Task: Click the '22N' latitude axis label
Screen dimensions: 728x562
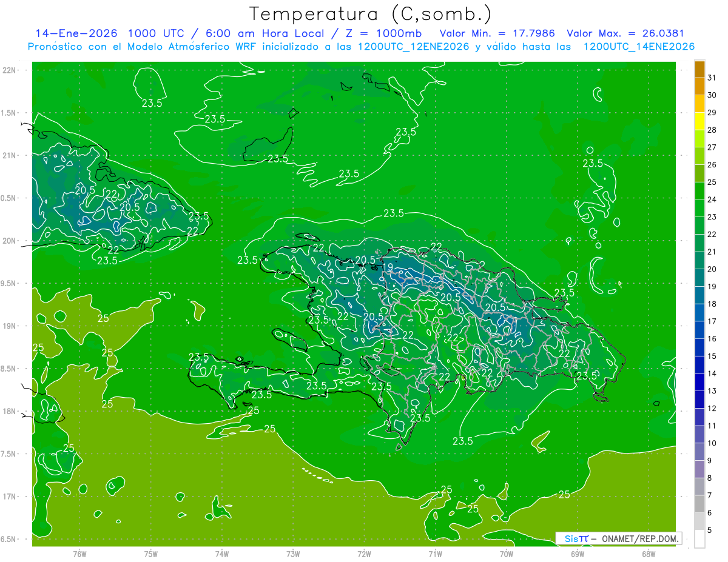Action: pos(9,70)
